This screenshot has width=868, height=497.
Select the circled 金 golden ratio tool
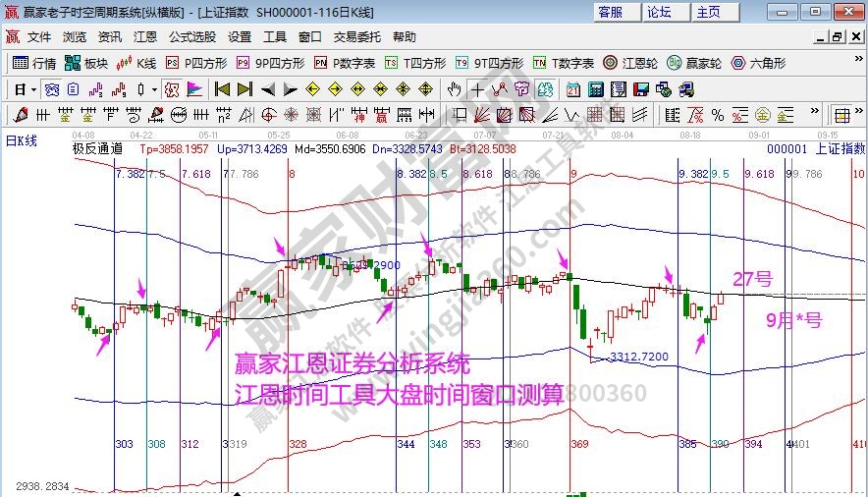point(763,115)
